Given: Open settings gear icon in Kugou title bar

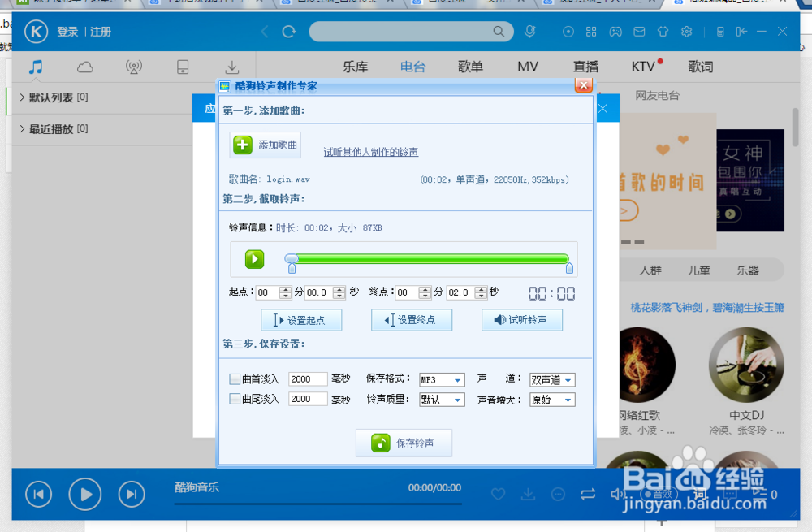Looking at the screenshot, I should pyautogui.click(x=687, y=32).
